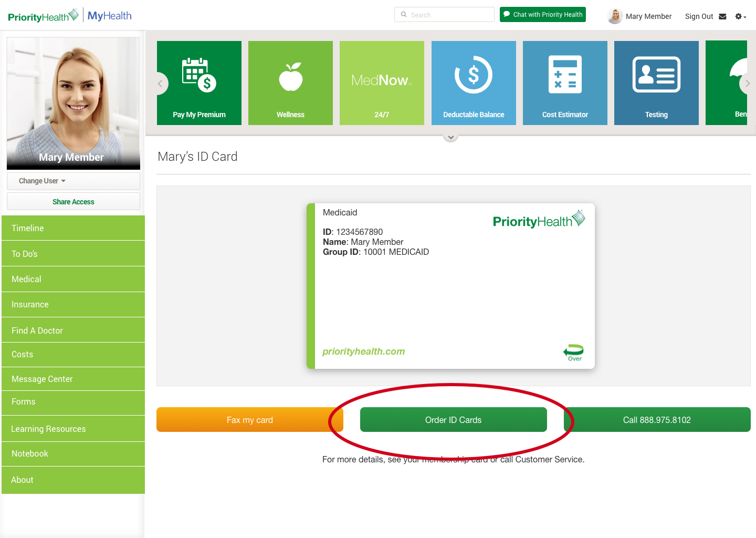Click the Medicaid label on card

click(x=340, y=212)
